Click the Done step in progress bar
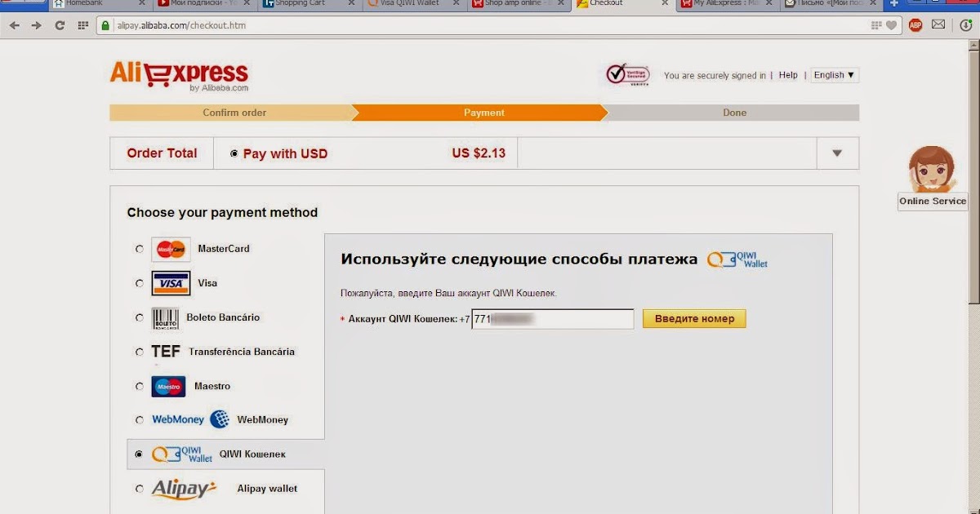 point(734,113)
